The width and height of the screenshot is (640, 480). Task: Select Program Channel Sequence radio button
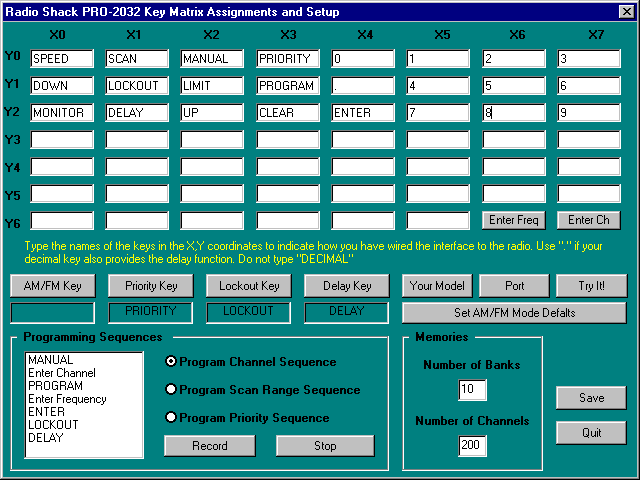click(x=171, y=361)
